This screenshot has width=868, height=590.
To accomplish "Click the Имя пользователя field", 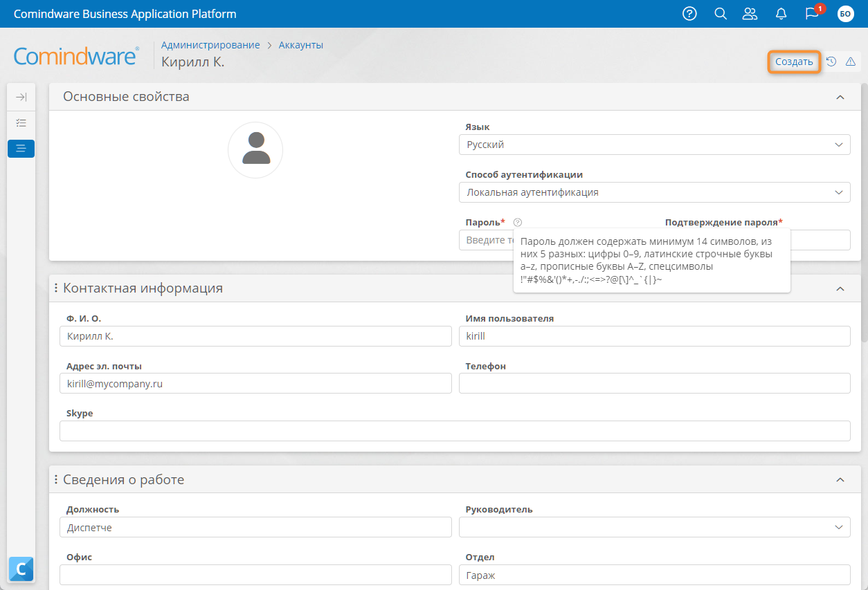I will pyautogui.click(x=654, y=336).
